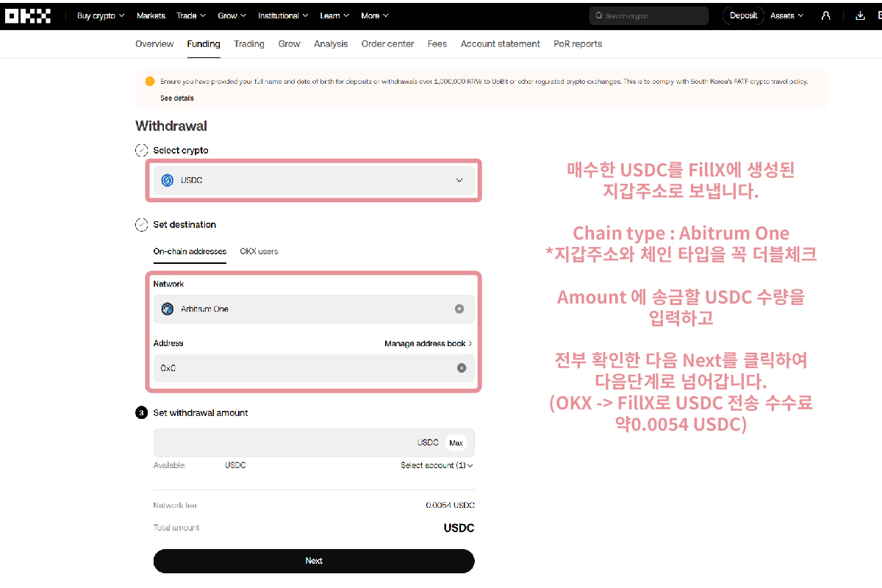This screenshot has height=588, width=882.
Task: Expand the Select account (1) dropdown
Action: [437, 465]
